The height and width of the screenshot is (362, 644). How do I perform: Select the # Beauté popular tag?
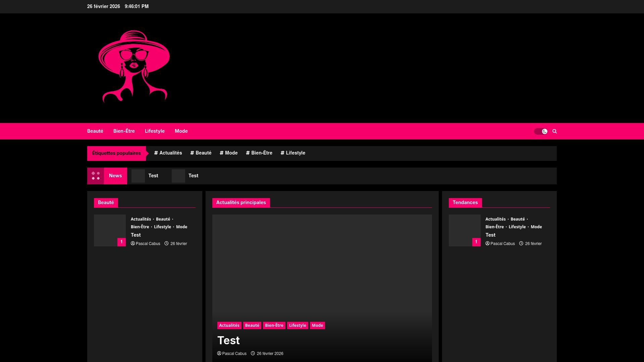[x=201, y=153]
